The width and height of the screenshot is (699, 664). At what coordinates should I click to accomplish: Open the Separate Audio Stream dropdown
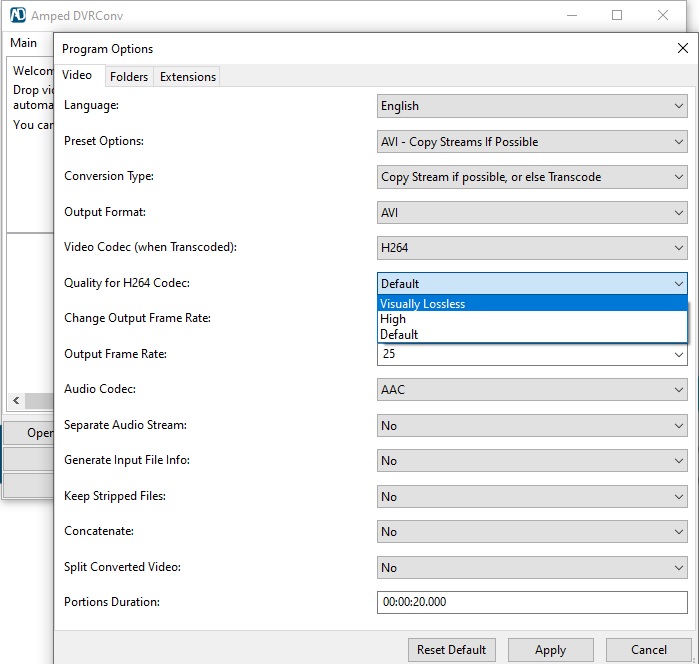[x=532, y=425]
